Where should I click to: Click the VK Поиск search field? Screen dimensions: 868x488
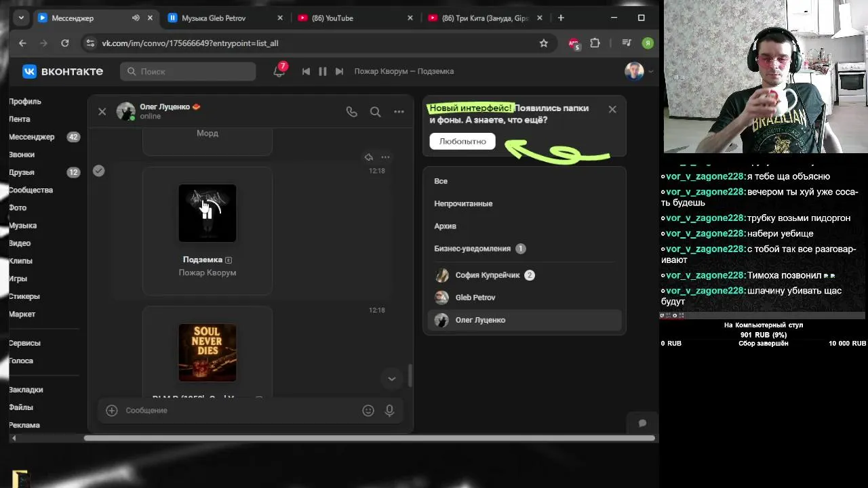[188, 71]
